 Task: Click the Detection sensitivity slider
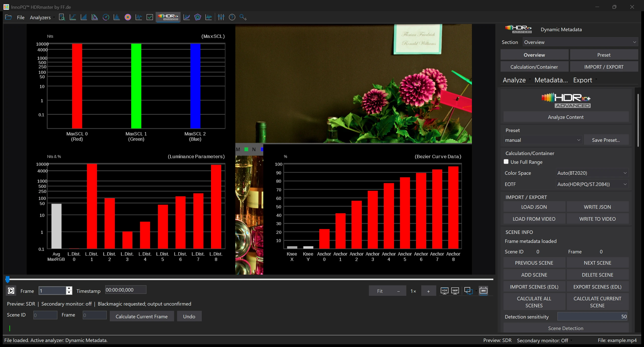coord(592,317)
